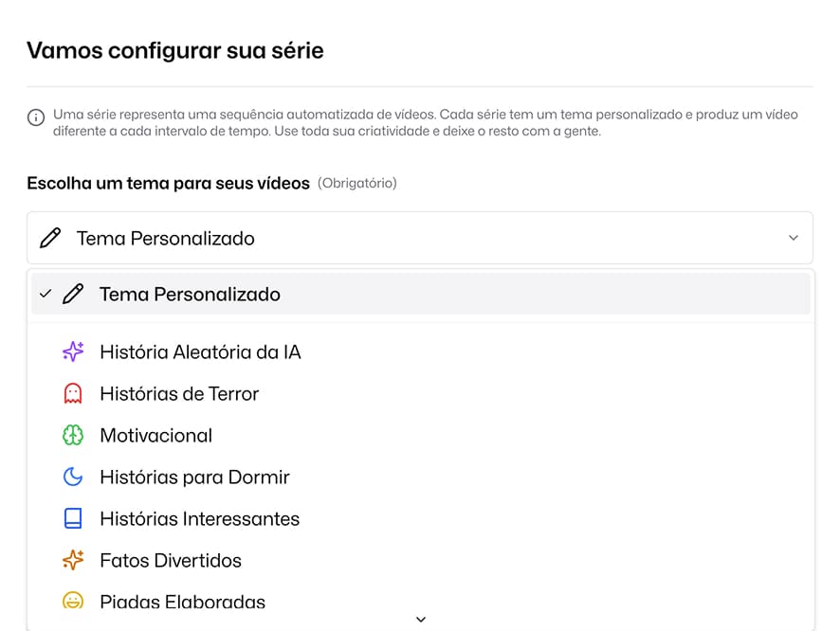Viewport: 840px width, 631px height.
Task: Click the checkmark next to Tema Personalizado option
Action: [46, 294]
